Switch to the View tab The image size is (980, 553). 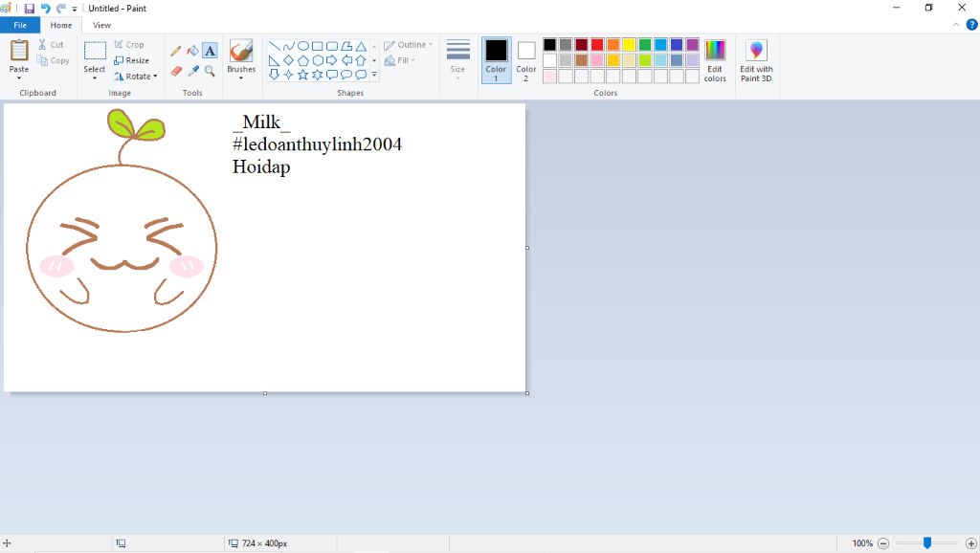[101, 25]
